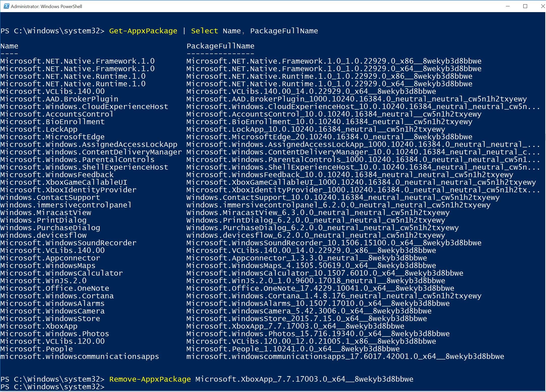Click Windows.ContactSupport name entry

(x=50, y=197)
